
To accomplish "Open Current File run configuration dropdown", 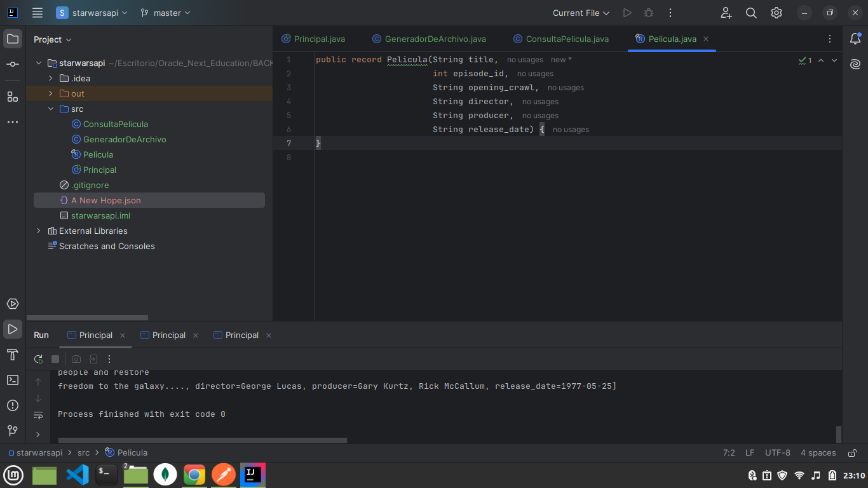I will 581,13.
